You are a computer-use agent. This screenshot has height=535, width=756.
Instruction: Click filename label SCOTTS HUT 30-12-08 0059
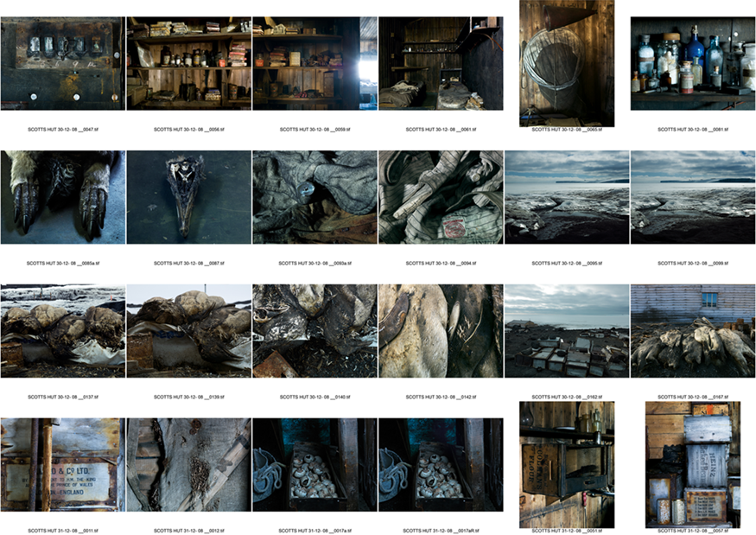[x=314, y=130]
